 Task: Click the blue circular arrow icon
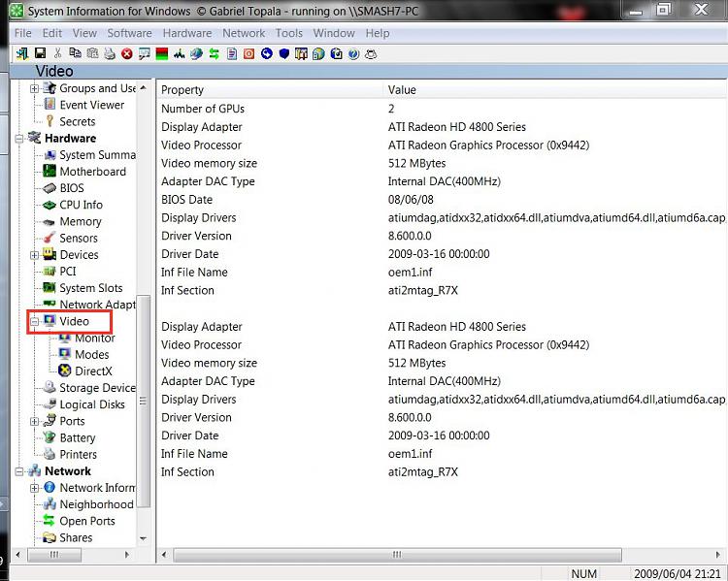(x=267, y=53)
